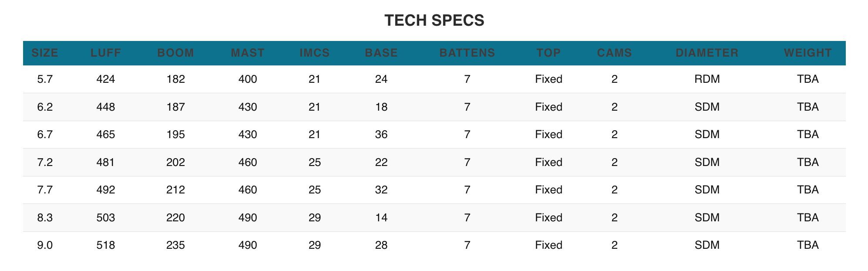868x271 pixels.
Task: Click luff value 503
Action: coord(106,218)
